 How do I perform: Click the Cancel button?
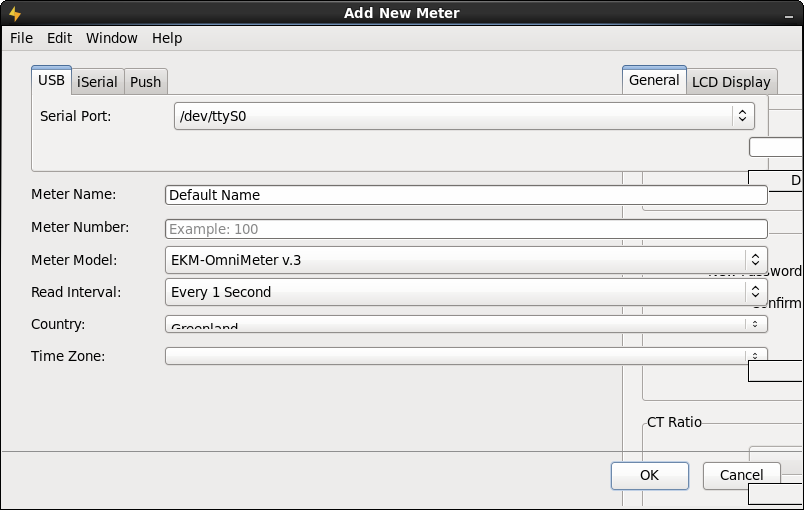tap(741, 475)
